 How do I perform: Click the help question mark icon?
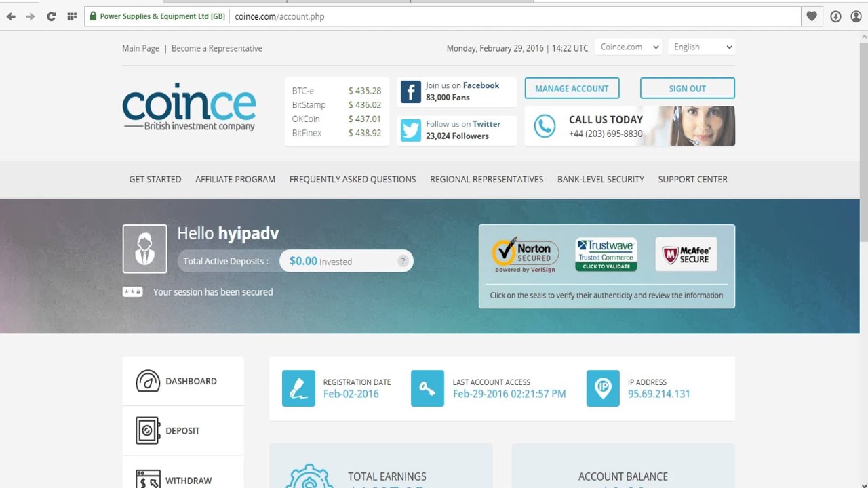[403, 261]
